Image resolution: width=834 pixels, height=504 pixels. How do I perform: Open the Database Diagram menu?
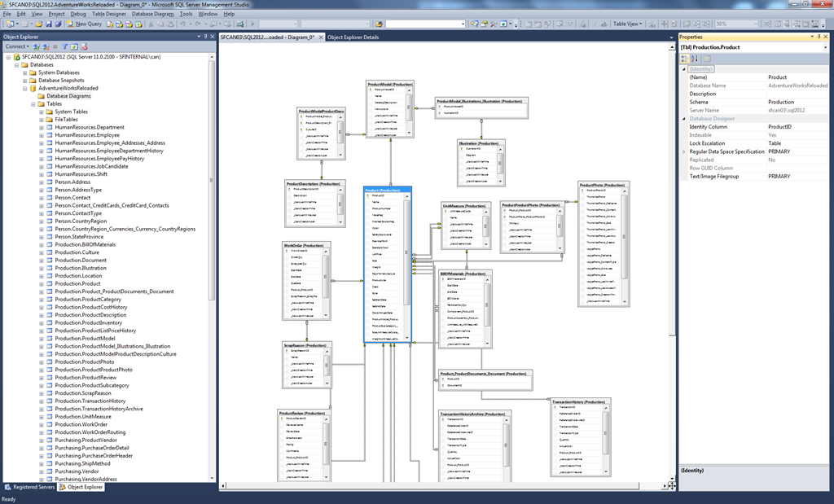coord(152,14)
